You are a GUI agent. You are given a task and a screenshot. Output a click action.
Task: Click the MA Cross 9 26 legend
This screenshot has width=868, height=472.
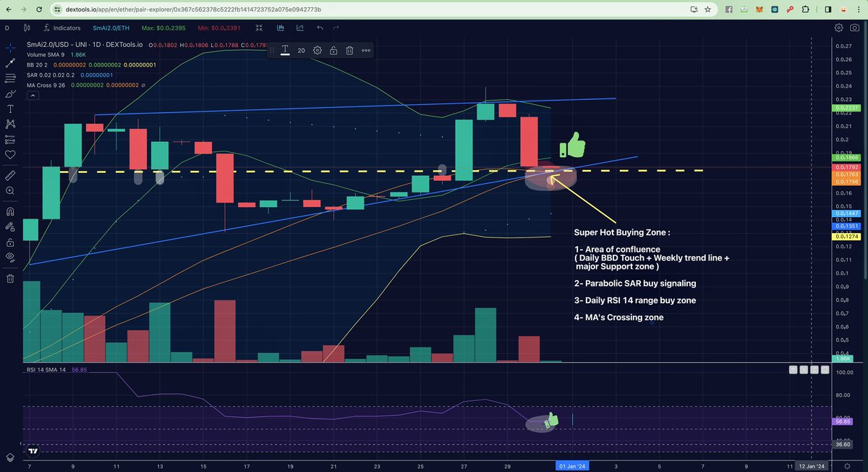click(x=45, y=85)
